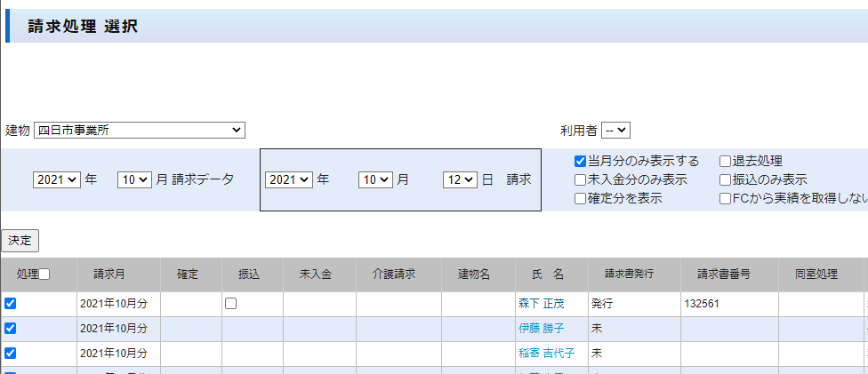The height and width of the screenshot is (374, 868).
Task: Uncheck 当月分のみ表示する checkbox
Action: [x=580, y=162]
